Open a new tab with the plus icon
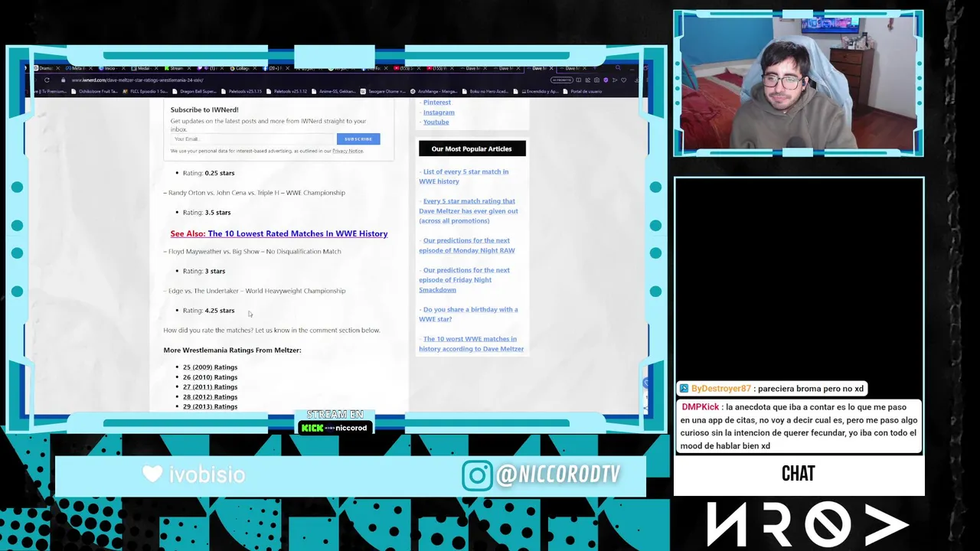Viewport: 980px width, 551px height. [x=594, y=68]
